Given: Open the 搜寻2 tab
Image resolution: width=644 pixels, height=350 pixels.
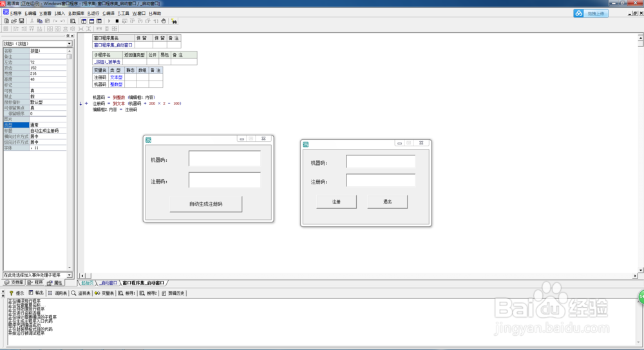Looking at the screenshot, I should click(148, 293).
